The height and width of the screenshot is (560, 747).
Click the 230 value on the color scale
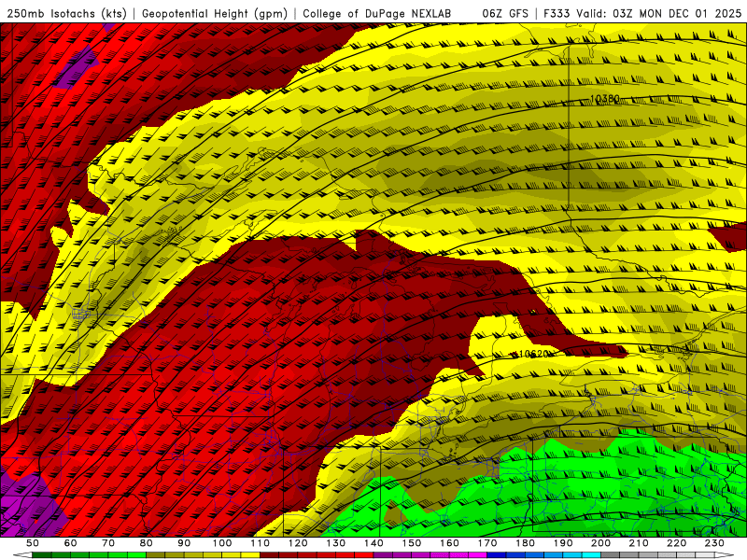tap(714, 543)
